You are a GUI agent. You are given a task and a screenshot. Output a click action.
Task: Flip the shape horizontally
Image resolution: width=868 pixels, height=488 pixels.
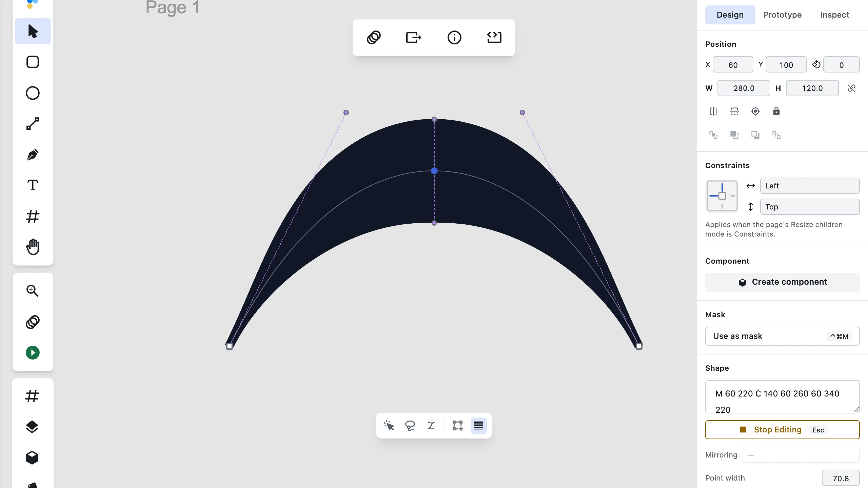pos(713,111)
